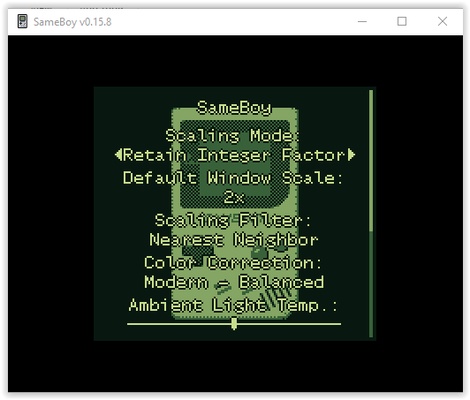This screenshot has height=400, width=470.
Task: Minimize the SameBoy window
Action: coord(362,22)
